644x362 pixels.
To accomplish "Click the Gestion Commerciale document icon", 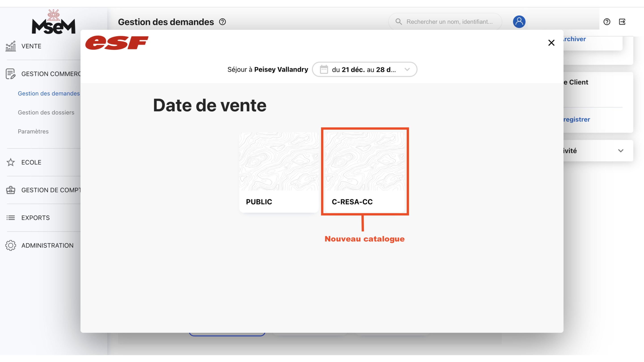I will tap(11, 74).
